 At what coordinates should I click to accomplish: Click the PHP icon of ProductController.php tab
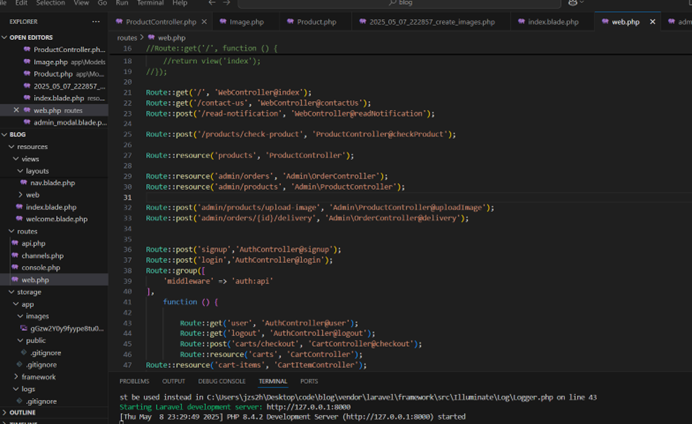119,21
